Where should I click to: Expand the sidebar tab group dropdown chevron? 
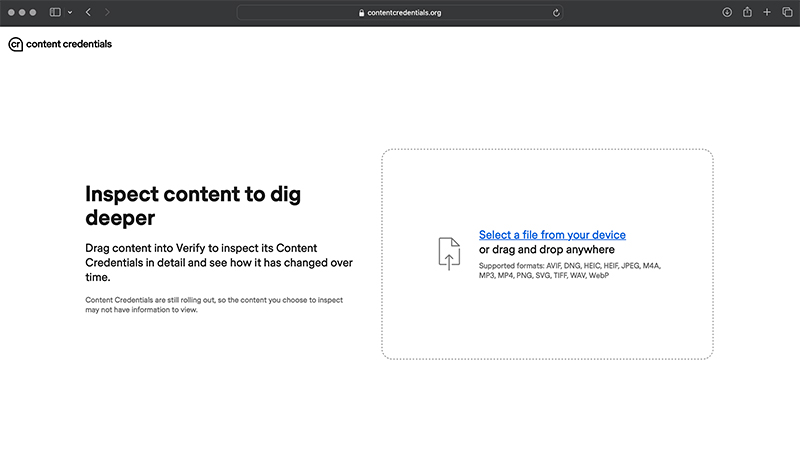coord(69,12)
